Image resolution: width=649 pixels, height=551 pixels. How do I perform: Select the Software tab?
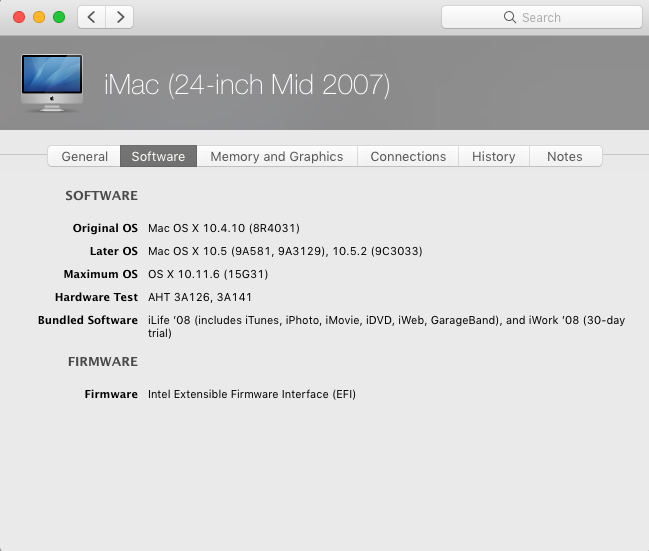coord(158,156)
